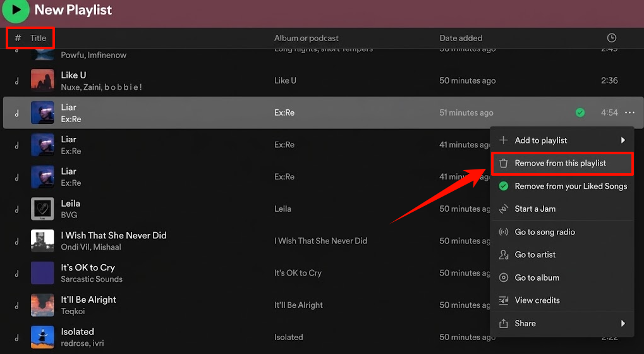
Task: Open artist link Sarcastic Sounds
Action: [92, 279]
